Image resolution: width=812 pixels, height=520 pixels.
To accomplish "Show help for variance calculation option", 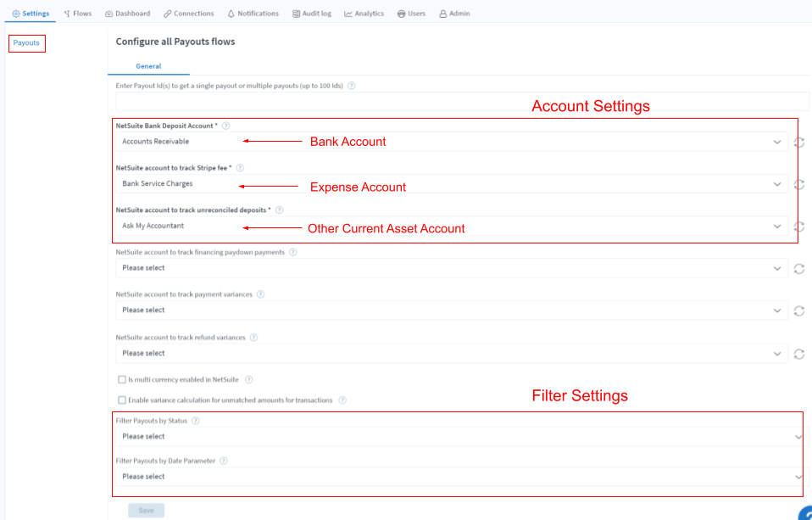I will tap(342, 400).
